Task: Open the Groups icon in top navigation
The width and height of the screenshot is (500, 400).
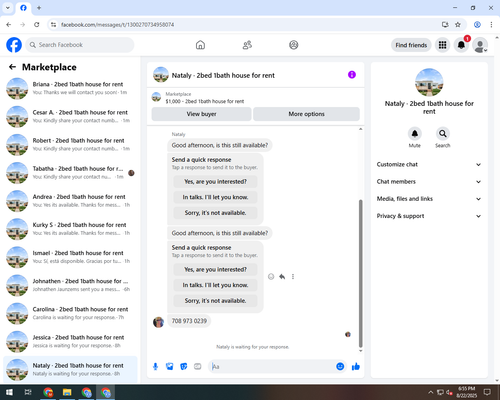Action: (x=294, y=45)
